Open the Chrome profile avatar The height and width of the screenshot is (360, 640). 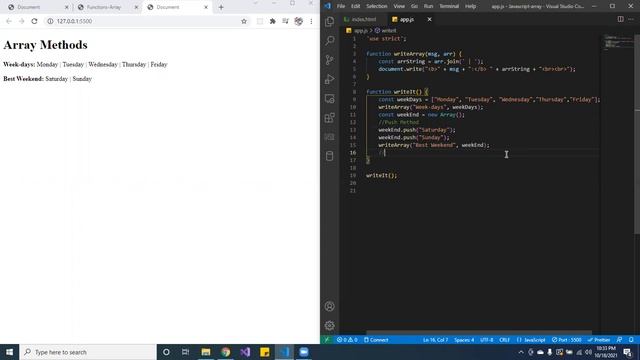pos(298,21)
